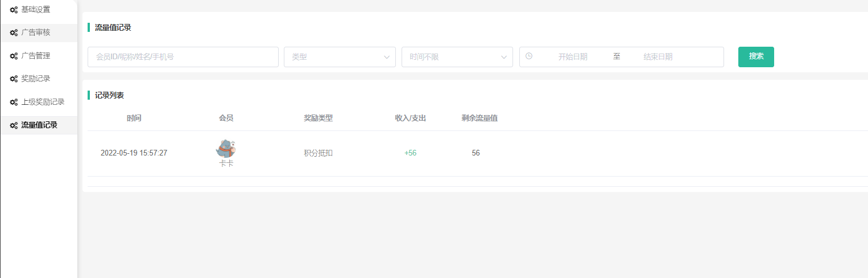Click the 时间 column header
The width and height of the screenshot is (868, 278).
coord(134,118)
